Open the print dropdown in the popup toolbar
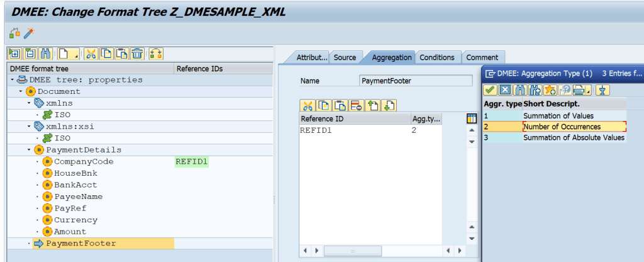 pos(582,89)
